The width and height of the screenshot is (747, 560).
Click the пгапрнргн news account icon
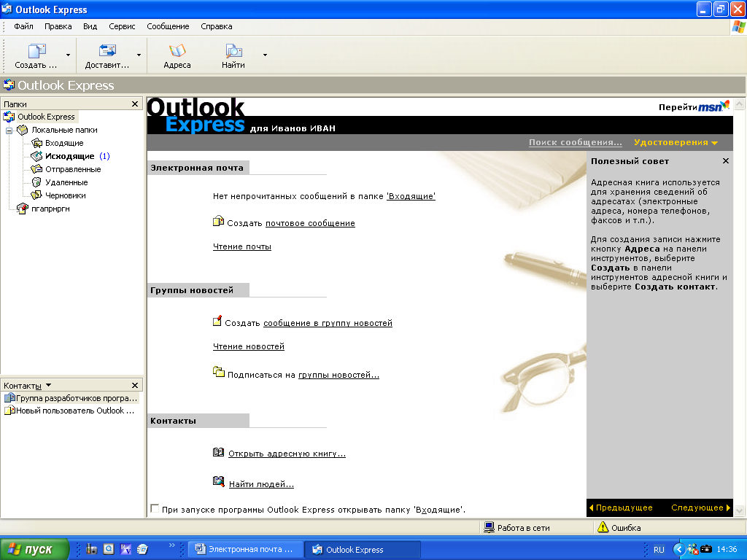tap(23, 209)
